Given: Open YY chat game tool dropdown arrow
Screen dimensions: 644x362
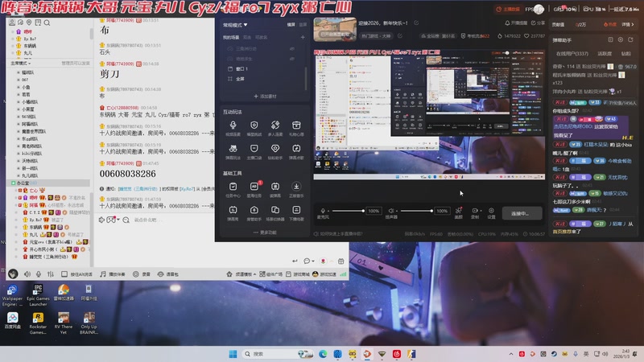Looking at the screenshot, I should coord(118,220).
